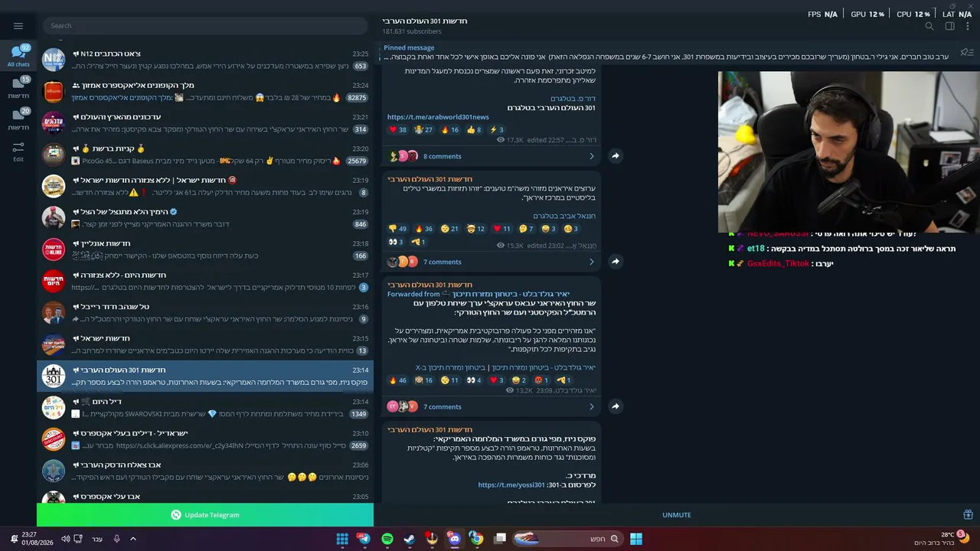Open the chat received at 23:16
This screenshot has height=551, width=980.
(x=205, y=313)
